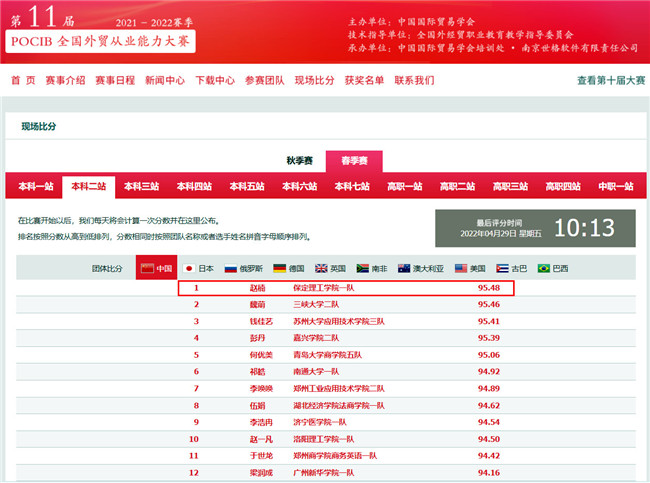Click team 济宁医学院一队

[x=320, y=422]
